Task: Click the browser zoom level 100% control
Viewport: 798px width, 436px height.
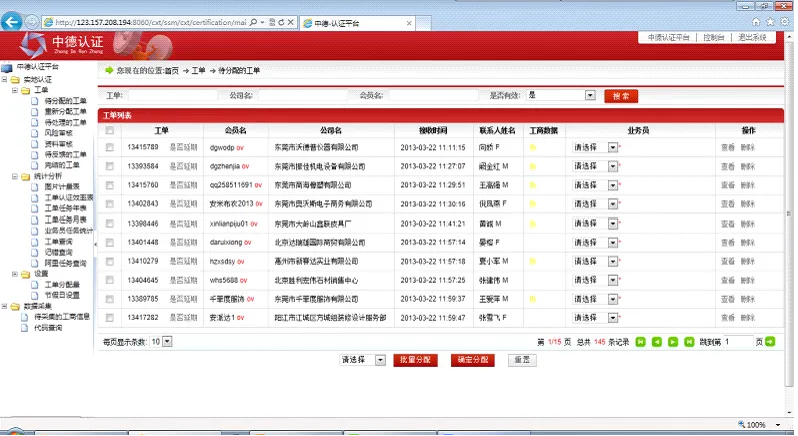Action: click(759, 425)
